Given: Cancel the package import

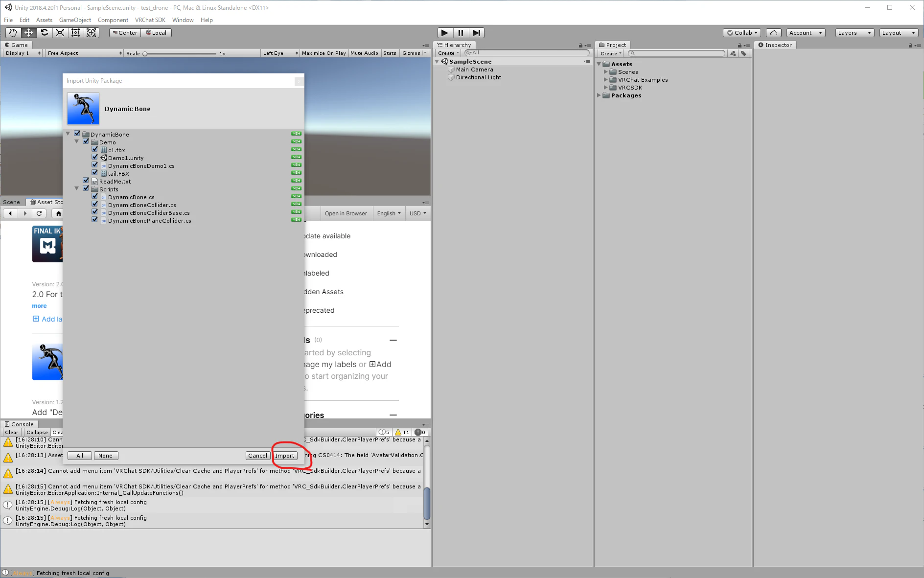Looking at the screenshot, I should 257,456.
